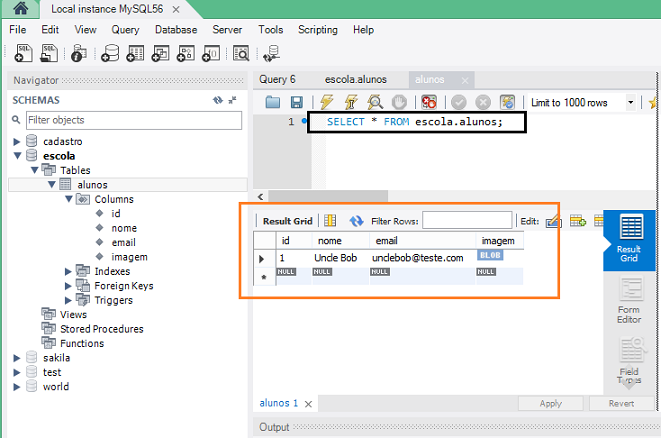Reconnect to DBMS icon
Image resolution: width=661 pixels, height=438 pixels.
271,54
